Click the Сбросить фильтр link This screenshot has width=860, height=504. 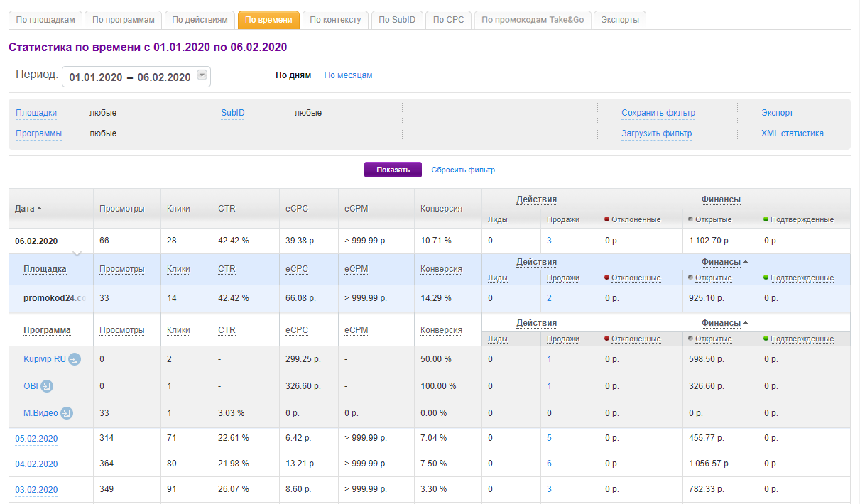463,170
